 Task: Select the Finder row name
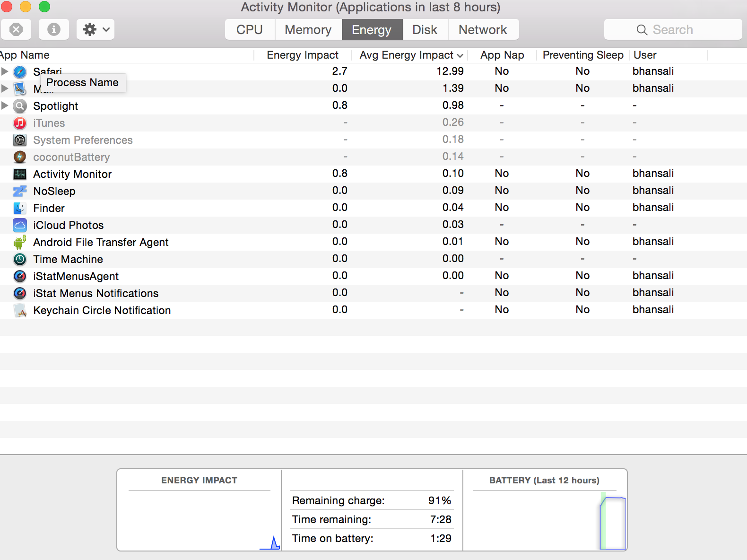pos(49,208)
